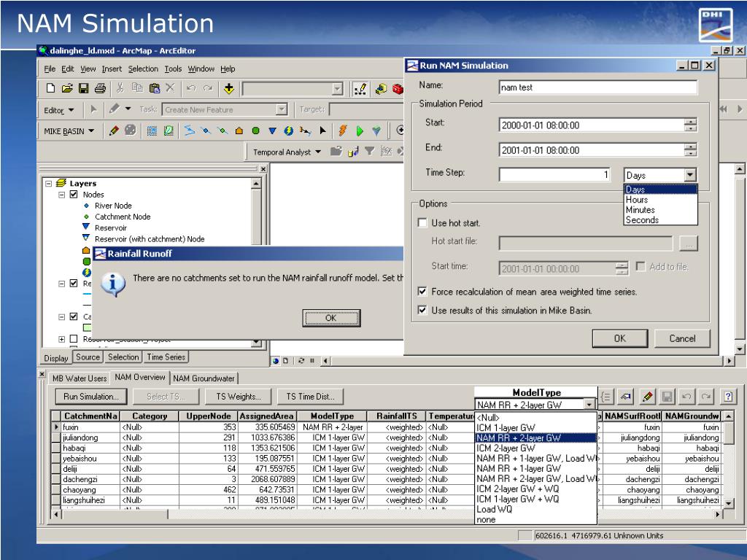This screenshot has width=747, height=560.
Task: Click the black arrow pointer in MIKE BASIN toolbar
Action: [x=323, y=131]
